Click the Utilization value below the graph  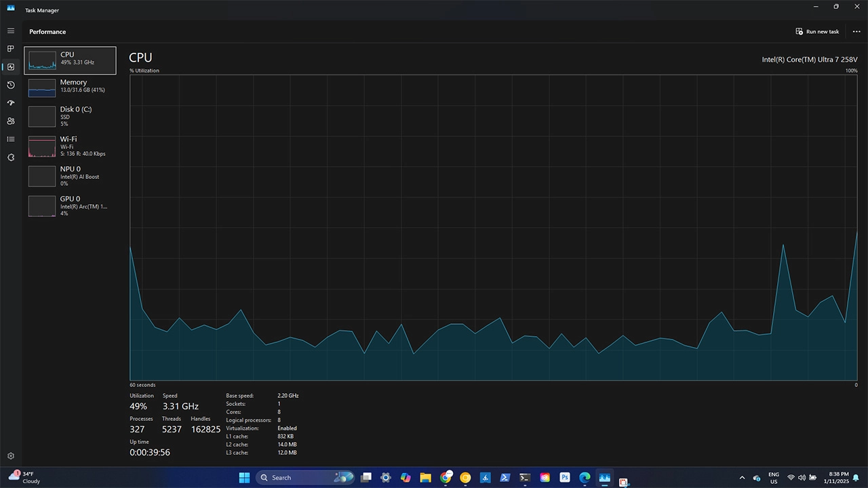pos(138,407)
